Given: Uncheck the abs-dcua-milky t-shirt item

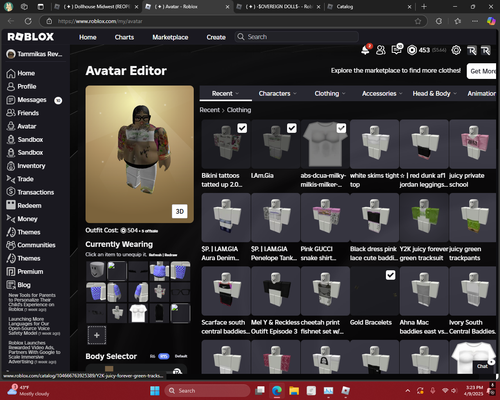Looking at the screenshot, I should point(341,128).
